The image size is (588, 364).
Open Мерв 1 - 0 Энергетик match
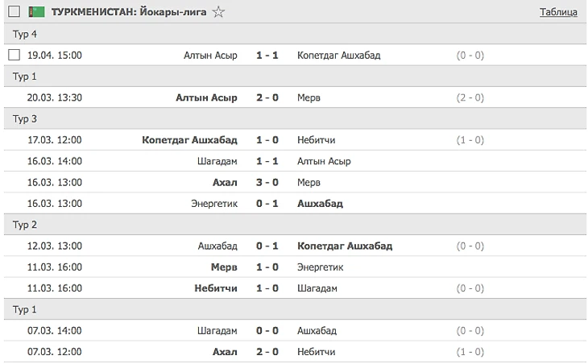[x=267, y=267]
